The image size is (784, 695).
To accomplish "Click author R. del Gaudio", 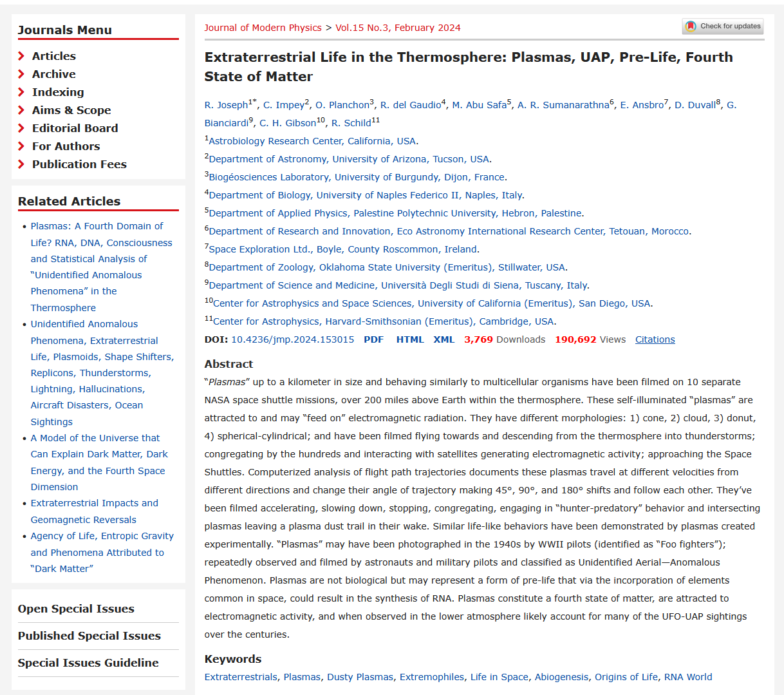I will 411,105.
